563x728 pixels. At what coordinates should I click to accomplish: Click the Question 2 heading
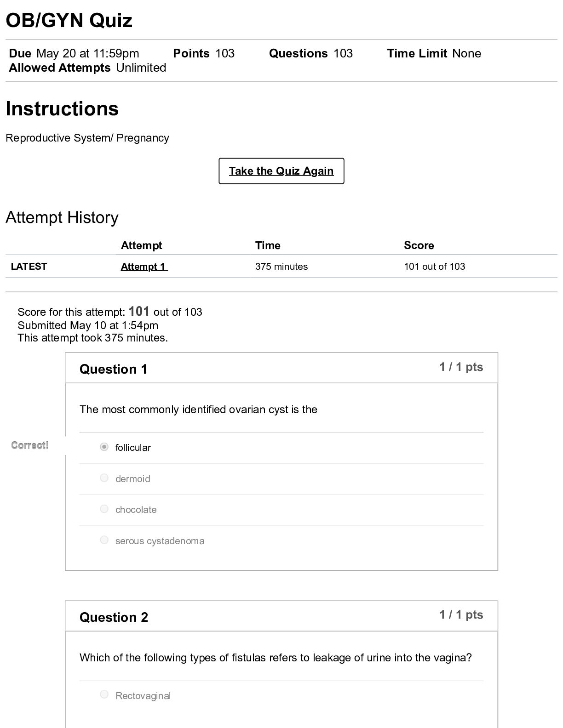click(x=114, y=617)
